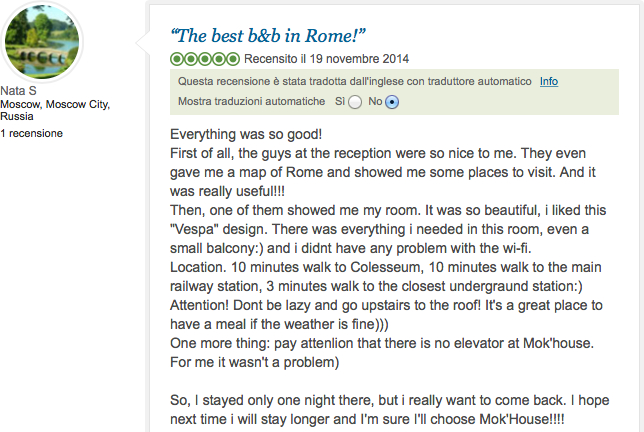Click the 'Everything was so good!' line
The image size is (644, 432).
(246, 134)
